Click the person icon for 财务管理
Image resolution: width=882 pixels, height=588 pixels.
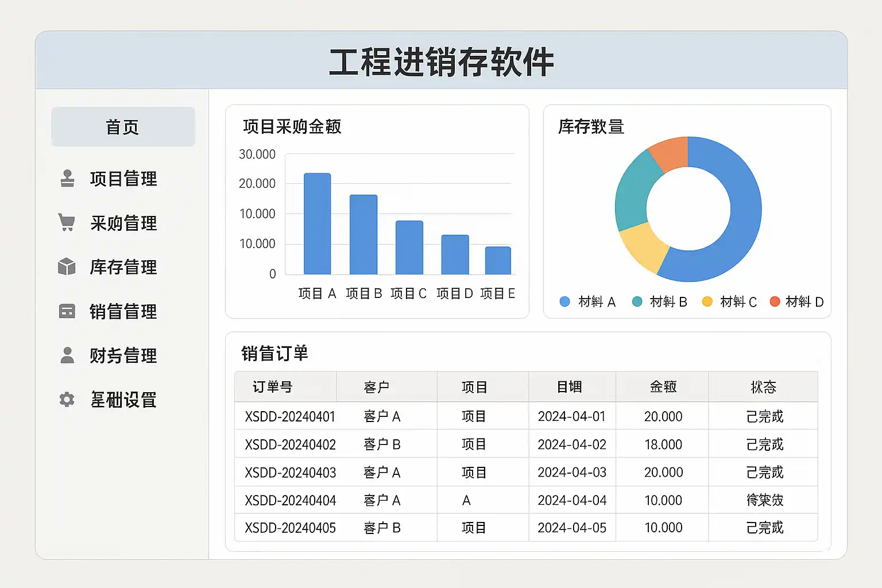(x=67, y=355)
